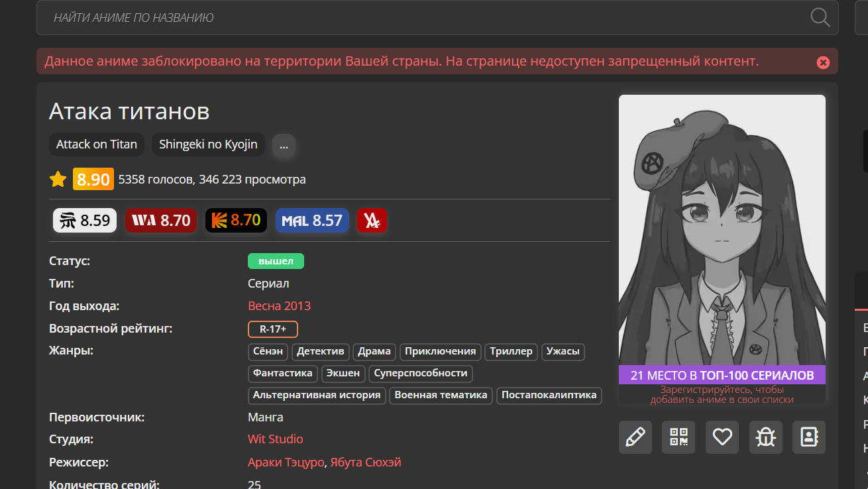The image size is (868, 489).
Task: Open director 'Араки Тэцуро' link
Action: tap(286, 462)
